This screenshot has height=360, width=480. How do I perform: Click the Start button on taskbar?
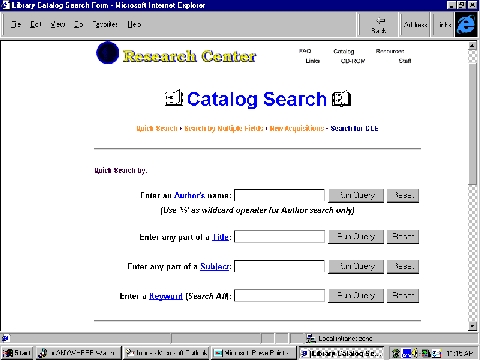17,353
